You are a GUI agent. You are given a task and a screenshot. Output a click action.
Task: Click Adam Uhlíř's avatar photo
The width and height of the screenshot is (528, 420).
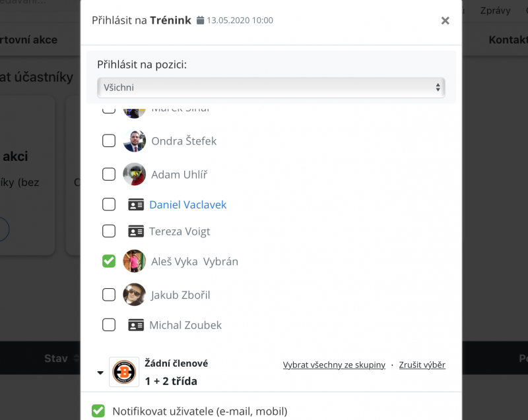click(135, 174)
